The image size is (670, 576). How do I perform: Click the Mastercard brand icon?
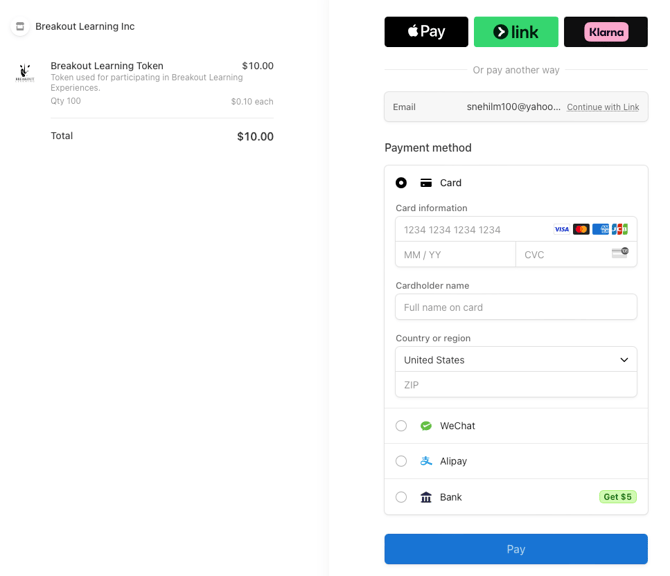[581, 229]
